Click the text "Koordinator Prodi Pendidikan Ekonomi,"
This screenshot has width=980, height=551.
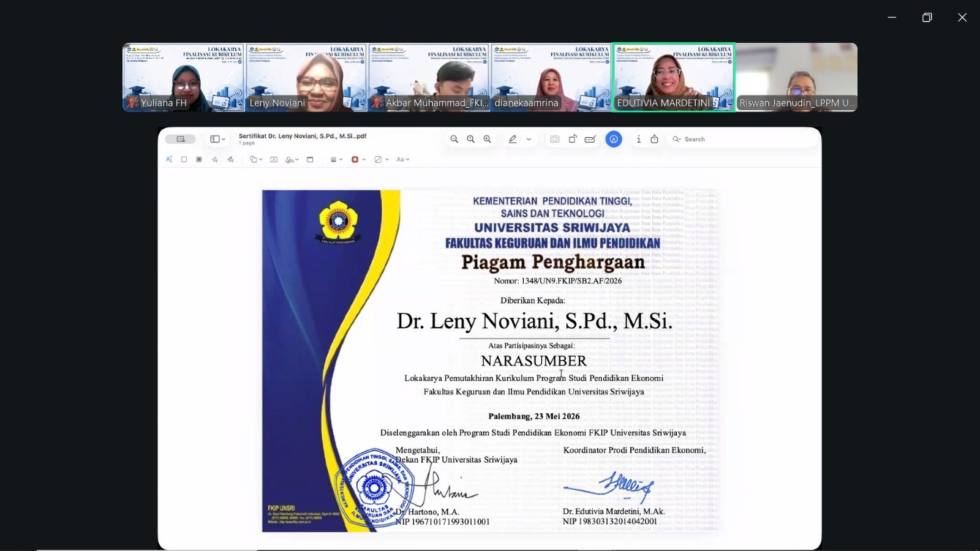click(635, 450)
